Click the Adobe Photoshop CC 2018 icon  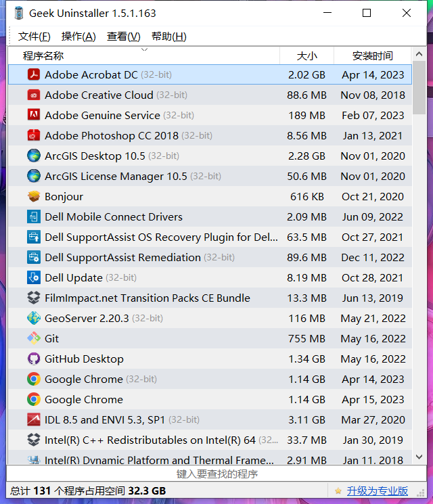[x=34, y=135]
